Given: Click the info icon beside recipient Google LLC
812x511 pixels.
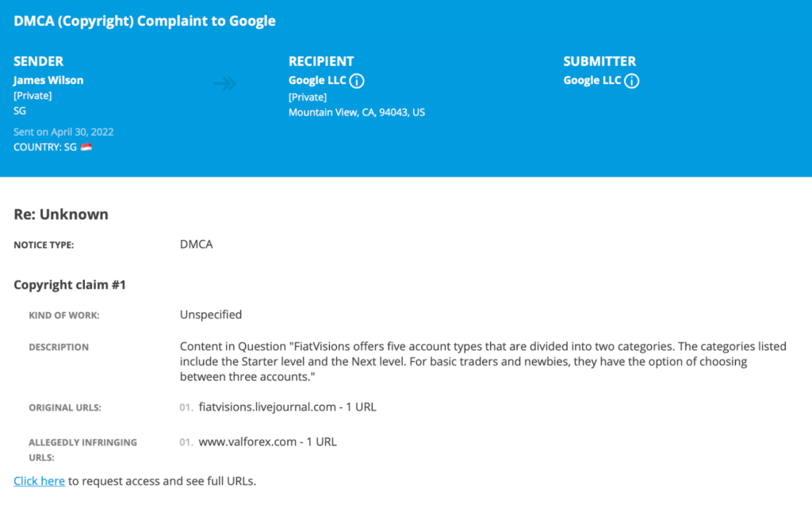Looking at the screenshot, I should point(356,81).
